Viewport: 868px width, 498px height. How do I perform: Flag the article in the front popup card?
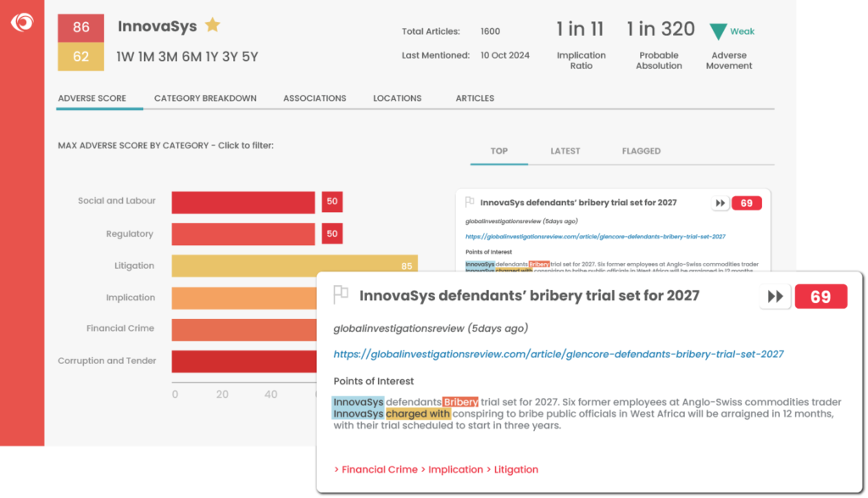(341, 294)
